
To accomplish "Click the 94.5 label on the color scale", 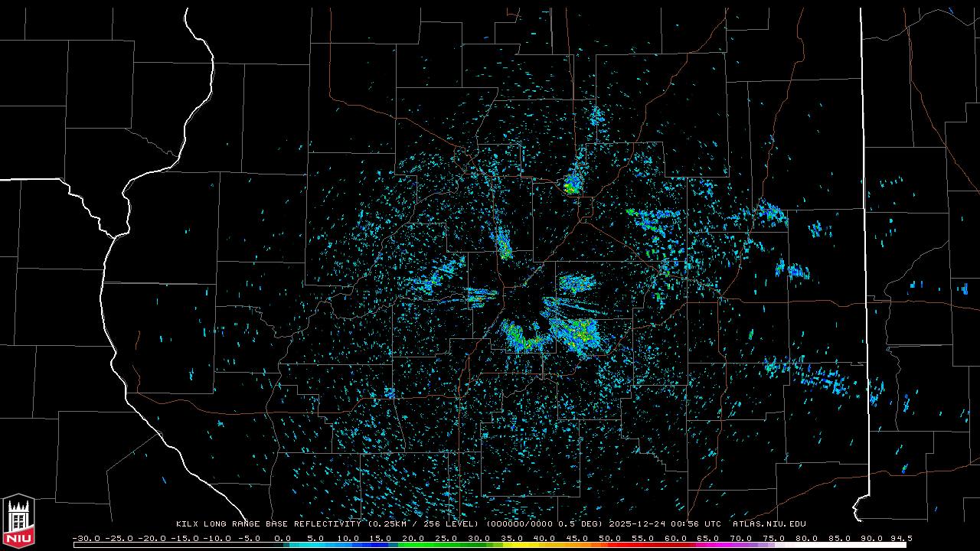I will tap(901, 538).
